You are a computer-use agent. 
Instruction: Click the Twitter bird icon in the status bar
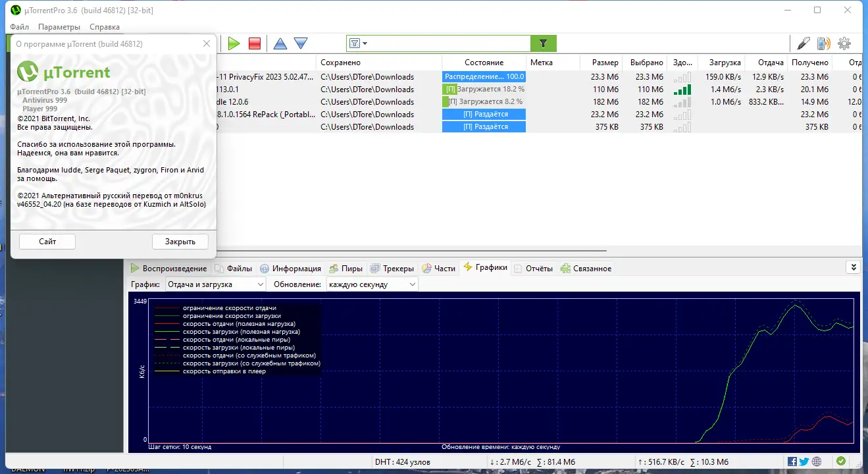(x=804, y=461)
